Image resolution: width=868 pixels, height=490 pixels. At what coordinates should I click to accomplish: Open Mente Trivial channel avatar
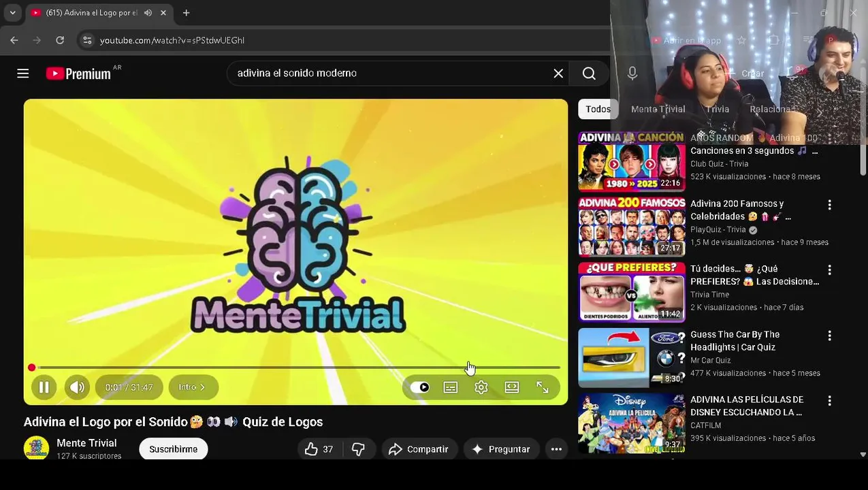pyautogui.click(x=36, y=448)
